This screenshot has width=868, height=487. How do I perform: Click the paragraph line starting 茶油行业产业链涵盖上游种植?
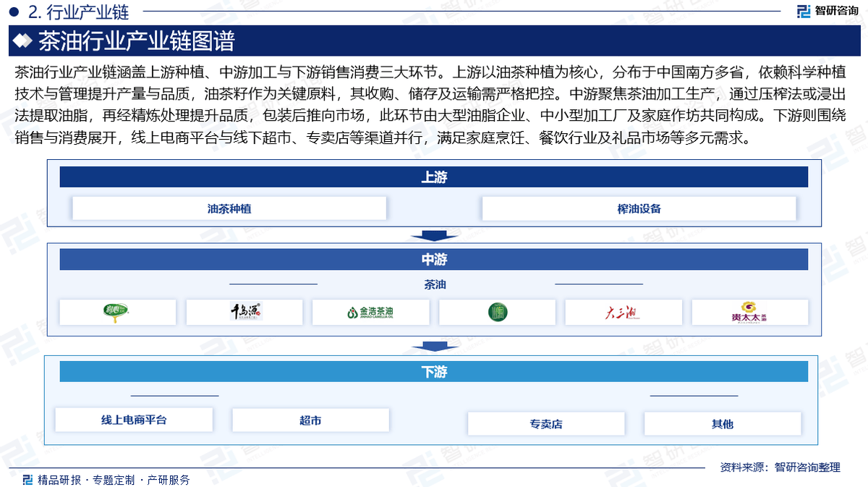click(x=430, y=72)
